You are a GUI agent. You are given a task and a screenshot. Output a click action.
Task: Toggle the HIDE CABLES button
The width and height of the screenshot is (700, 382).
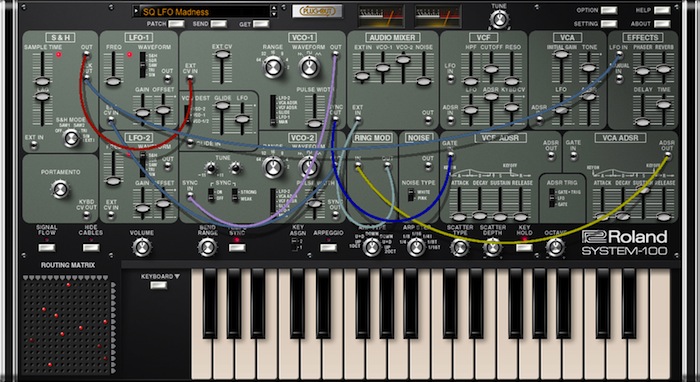tap(91, 247)
